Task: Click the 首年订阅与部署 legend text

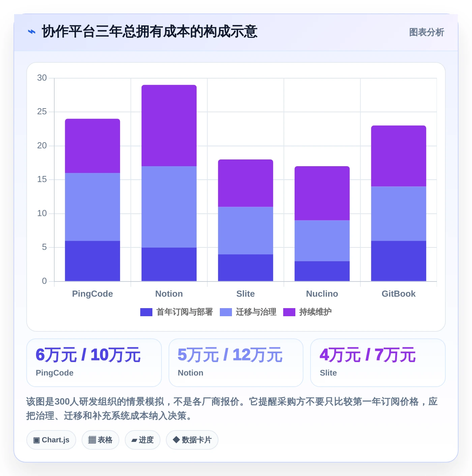Action: [185, 312]
